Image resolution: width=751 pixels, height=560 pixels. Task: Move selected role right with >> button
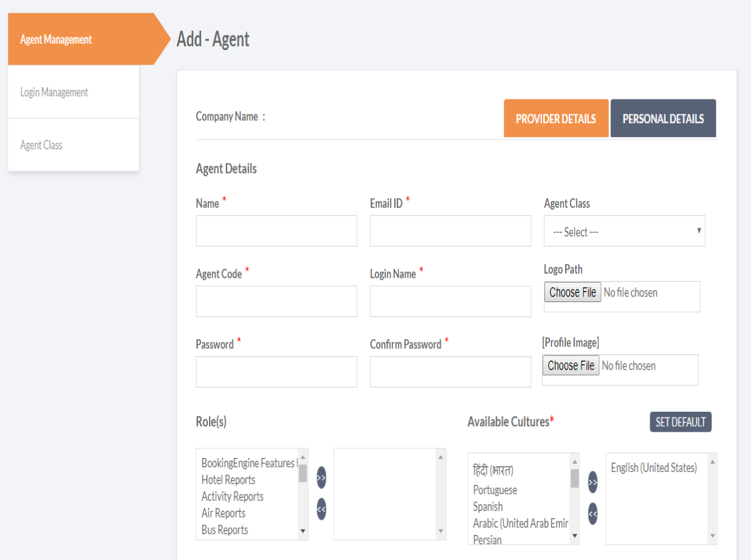321,477
